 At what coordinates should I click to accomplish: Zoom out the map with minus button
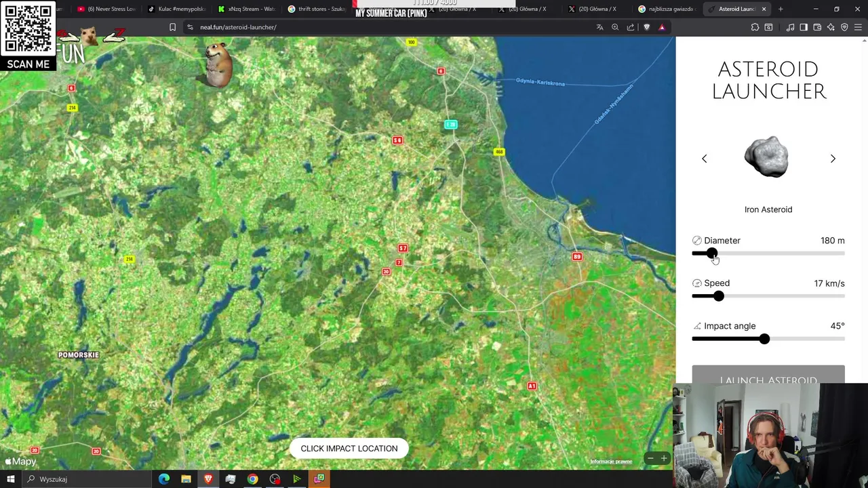(x=650, y=458)
